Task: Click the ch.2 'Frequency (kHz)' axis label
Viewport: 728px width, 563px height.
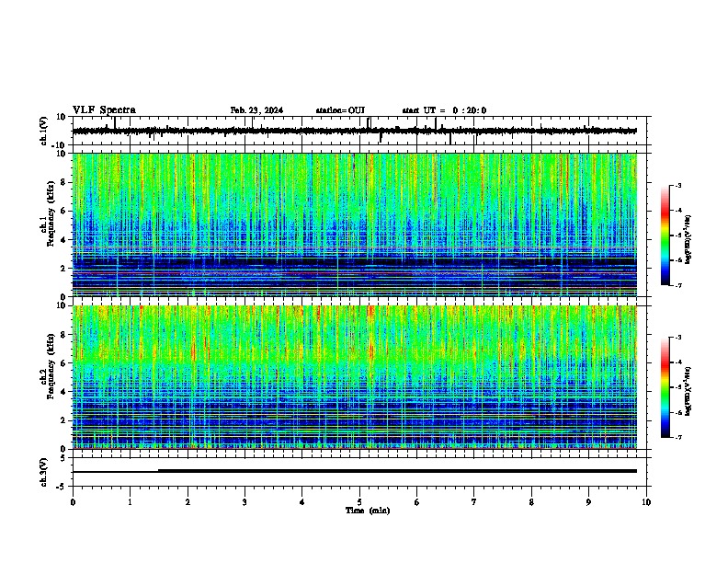Action: 51,366
